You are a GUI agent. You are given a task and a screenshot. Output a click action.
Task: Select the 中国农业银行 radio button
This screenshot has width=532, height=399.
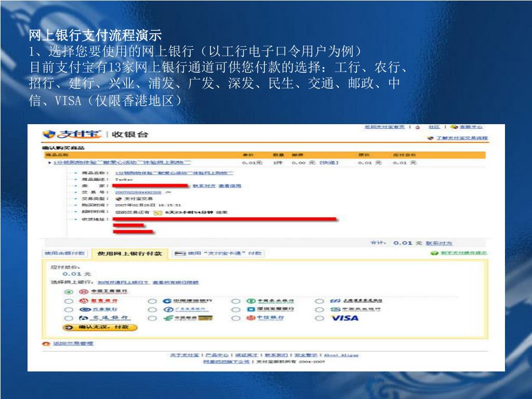(236, 301)
